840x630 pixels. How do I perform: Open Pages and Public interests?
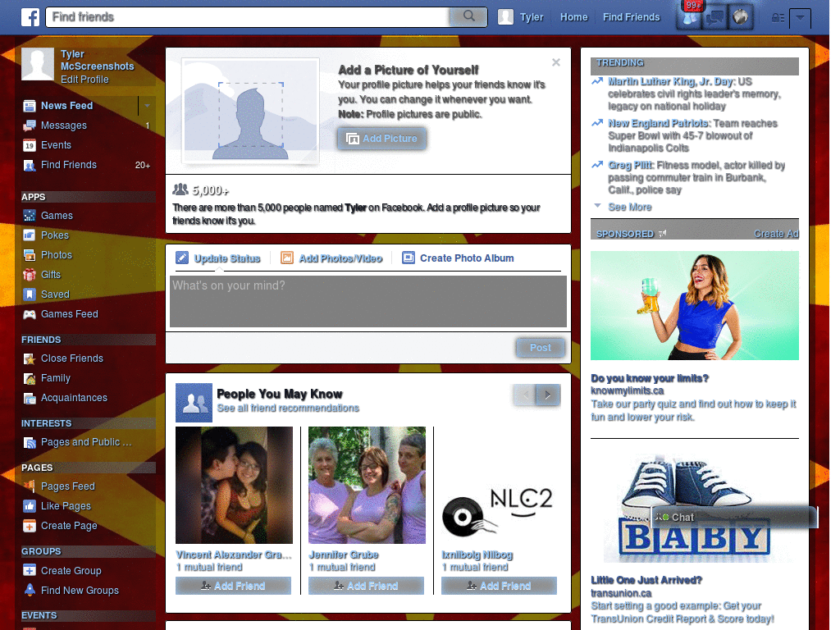pos(85,442)
